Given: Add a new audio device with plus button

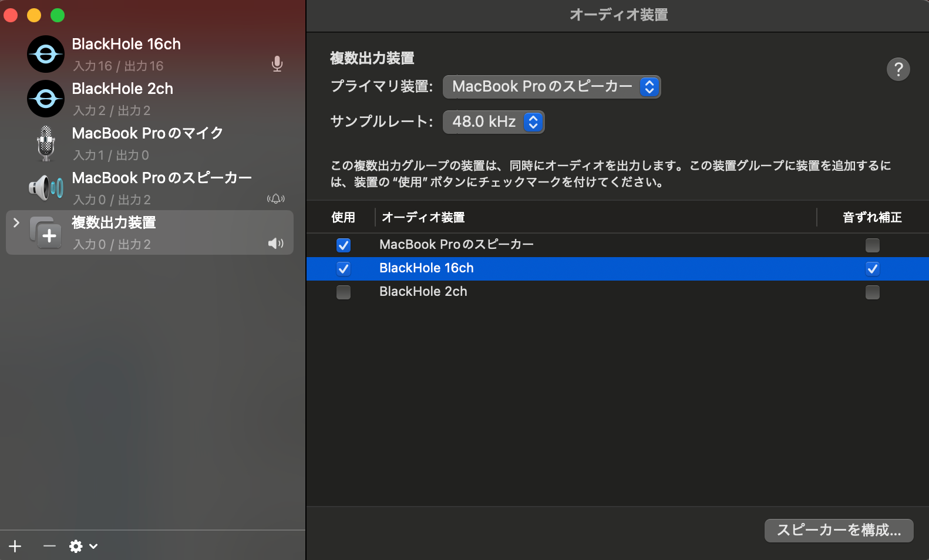Looking at the screenshot, I should (x=15, y=546).
